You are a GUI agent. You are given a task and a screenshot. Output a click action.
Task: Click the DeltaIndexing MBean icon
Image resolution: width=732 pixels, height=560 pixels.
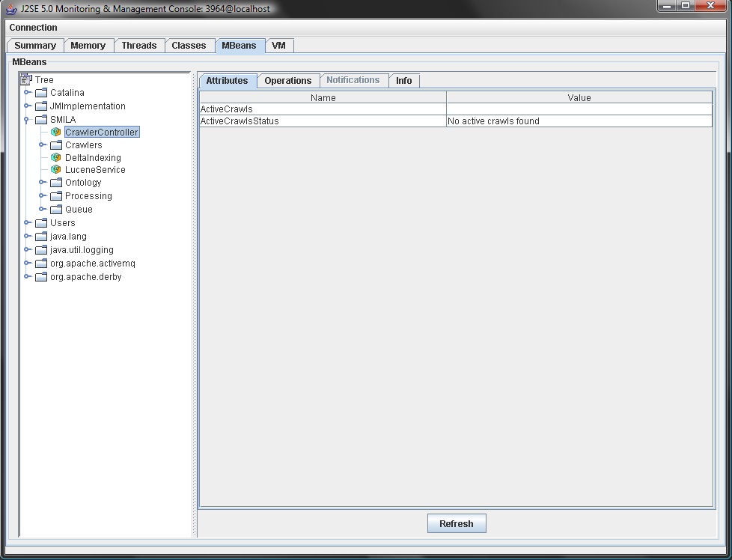(56, 157)
